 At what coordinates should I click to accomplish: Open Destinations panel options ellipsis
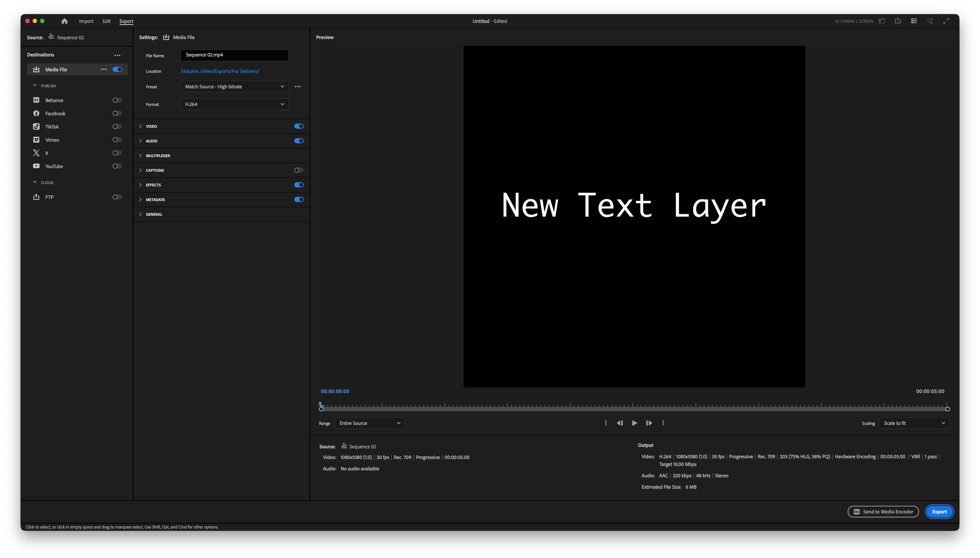117,55
